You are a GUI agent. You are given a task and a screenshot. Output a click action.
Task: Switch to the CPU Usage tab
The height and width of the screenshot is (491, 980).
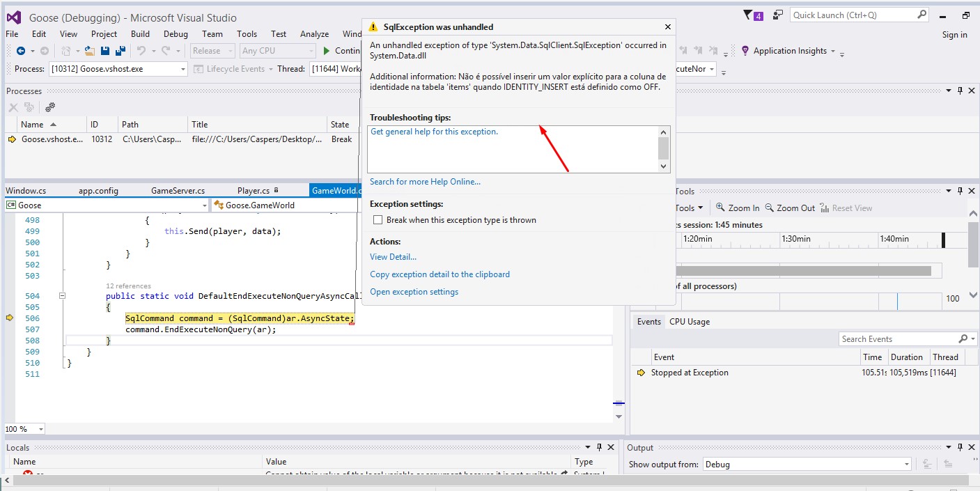[690, 322]
